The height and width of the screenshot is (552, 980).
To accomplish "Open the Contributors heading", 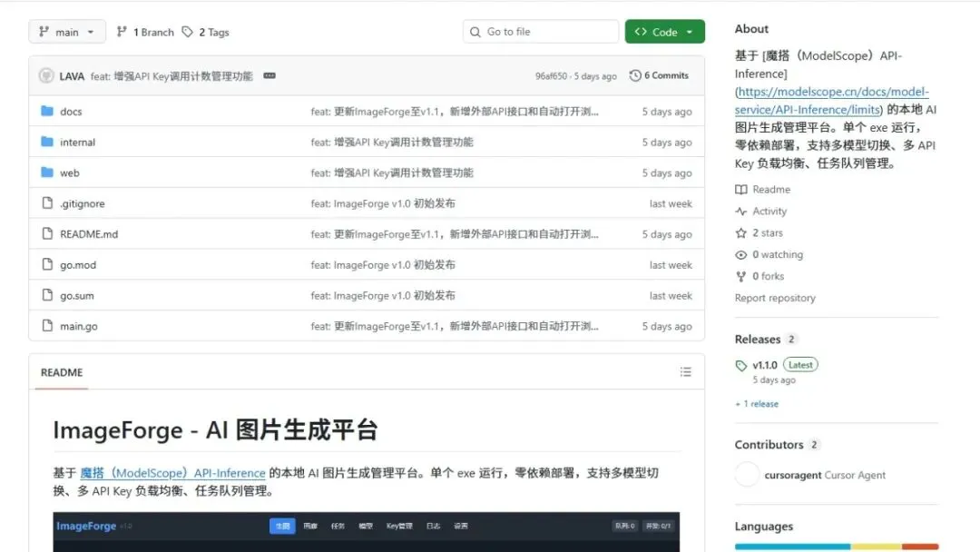I will (769, 445).
